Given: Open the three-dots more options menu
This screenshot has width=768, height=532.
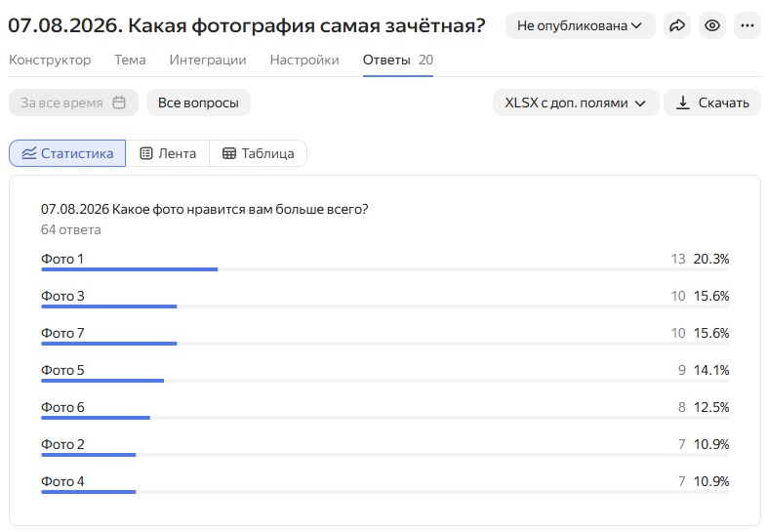Looking at the screenshot, I should [748, 25].
